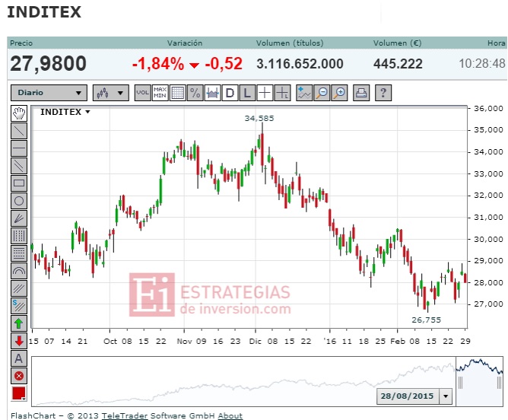Print the chart
Screen dimensions: 508x420
click(x=361, y=93)
